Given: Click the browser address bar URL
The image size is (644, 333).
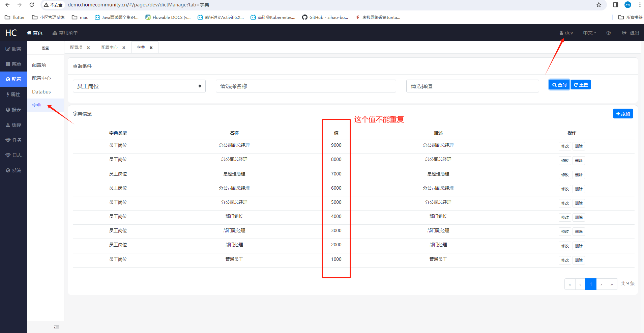Looking at the screenshot, I should pos(138,5).
